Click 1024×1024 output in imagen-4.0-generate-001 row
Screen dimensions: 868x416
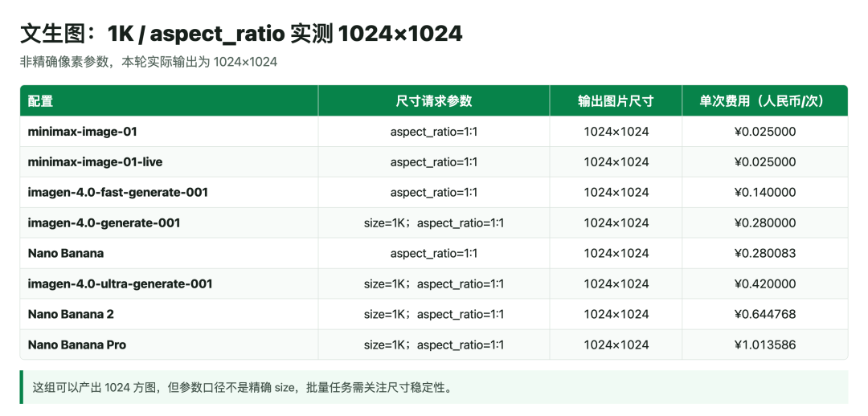click(x=616, y=223)
